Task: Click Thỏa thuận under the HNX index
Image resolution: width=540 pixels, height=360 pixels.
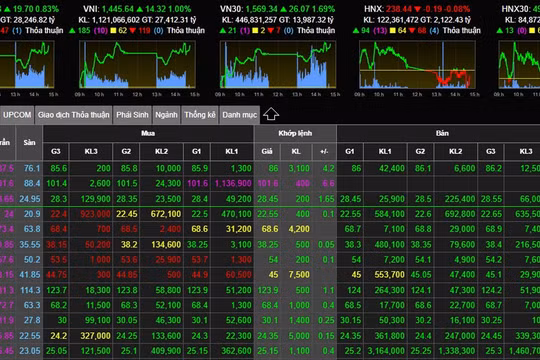Action: pos(461,31)
